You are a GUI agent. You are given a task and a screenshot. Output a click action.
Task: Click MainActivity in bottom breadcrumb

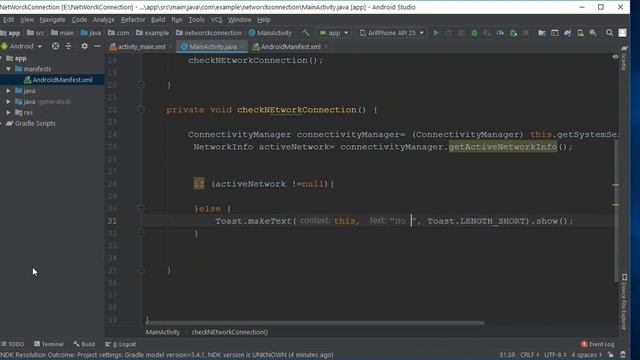coord(162,332)
